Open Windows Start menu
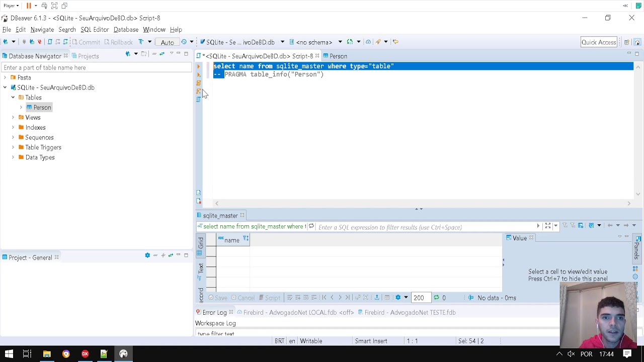This screenshot has height=362, width=644. [x=9, y=354]
